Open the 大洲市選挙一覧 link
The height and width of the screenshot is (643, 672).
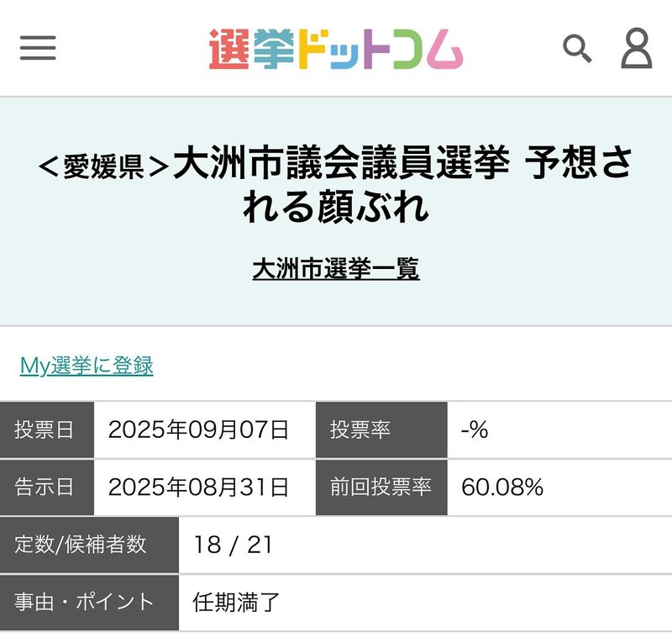[x=335, y=269]
